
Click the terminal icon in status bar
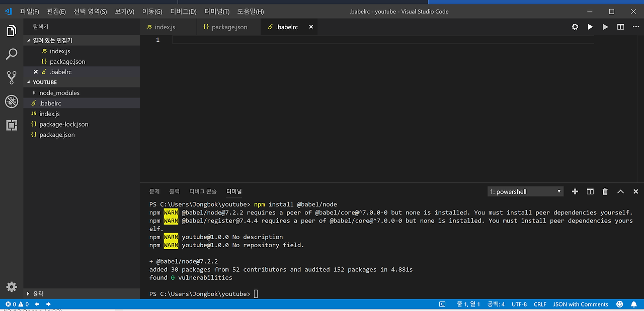click(442, 304)
